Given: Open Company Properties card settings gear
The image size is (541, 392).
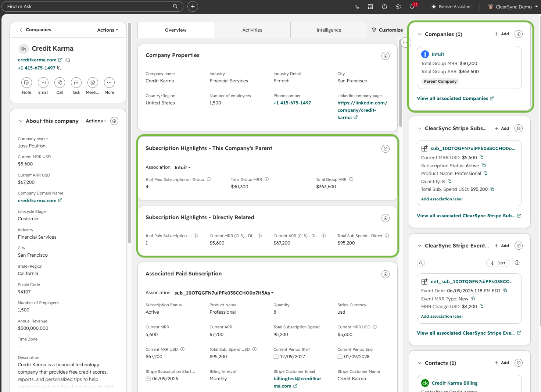Looking at the screenshot, I should (386, 56).
